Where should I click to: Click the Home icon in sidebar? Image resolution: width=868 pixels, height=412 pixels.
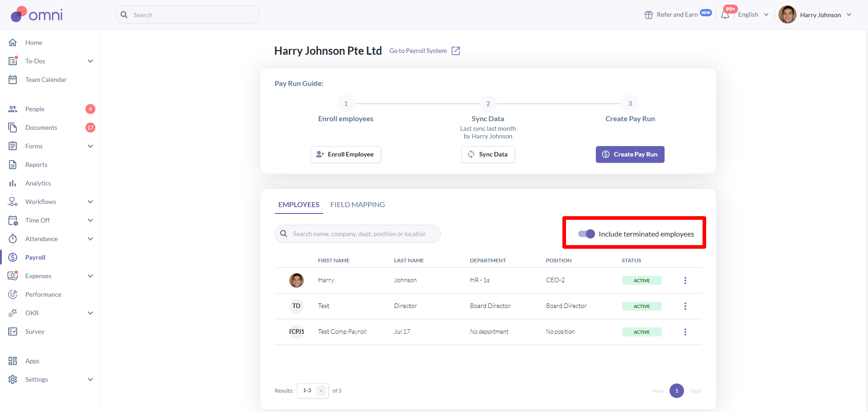[x=13, y=43]
